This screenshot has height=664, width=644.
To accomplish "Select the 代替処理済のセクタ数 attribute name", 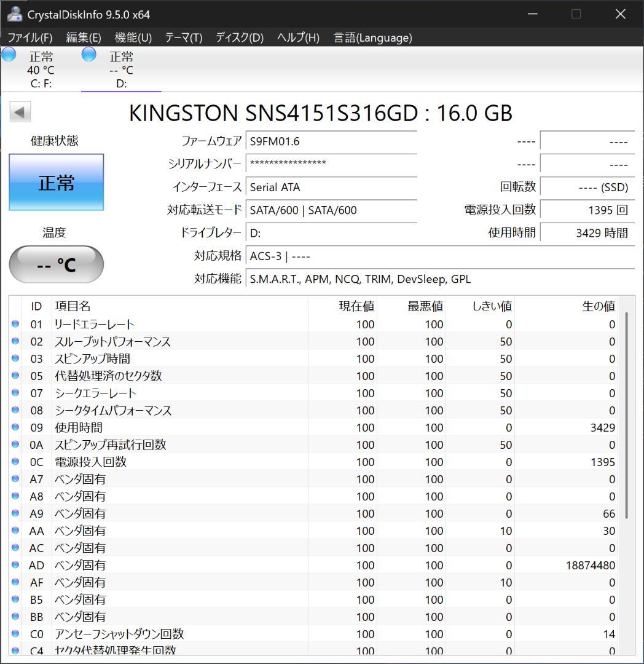I will (x=108, y=376).
